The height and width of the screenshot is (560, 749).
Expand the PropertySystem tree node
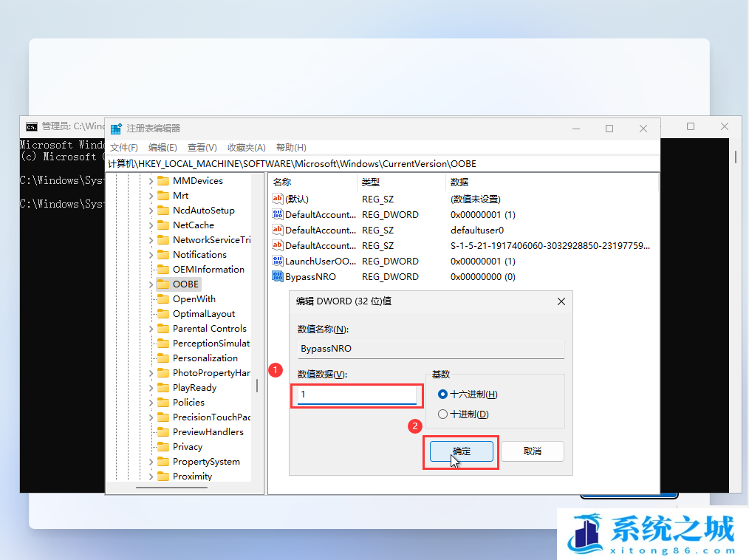click(x=151, y=462)
